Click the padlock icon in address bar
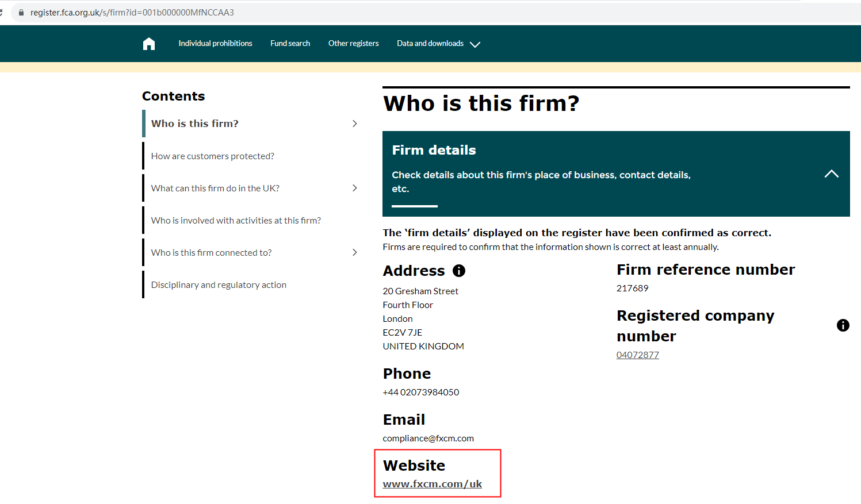 pyautogui.click(x=21, y=13)
